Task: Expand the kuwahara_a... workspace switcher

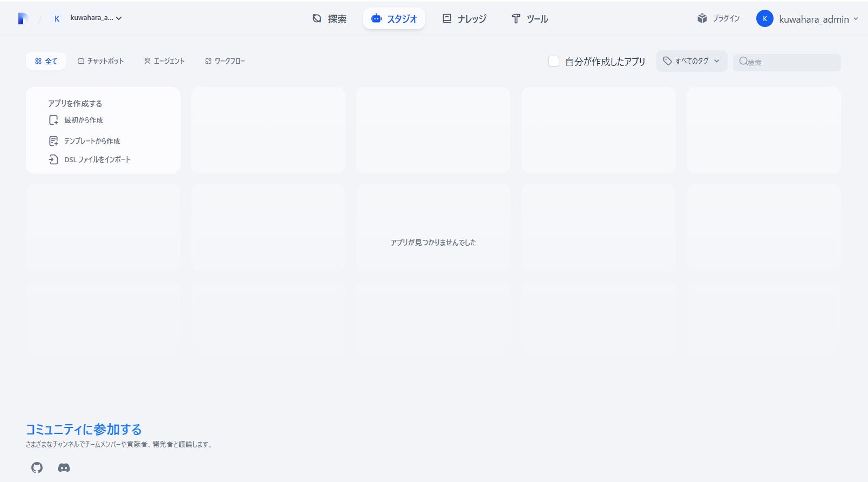Action: 119,18
